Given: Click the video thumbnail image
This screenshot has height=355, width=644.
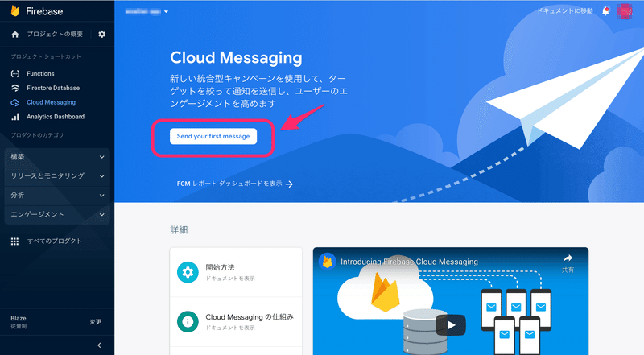Looking at the screenshot, I should [x=451, y=301].
